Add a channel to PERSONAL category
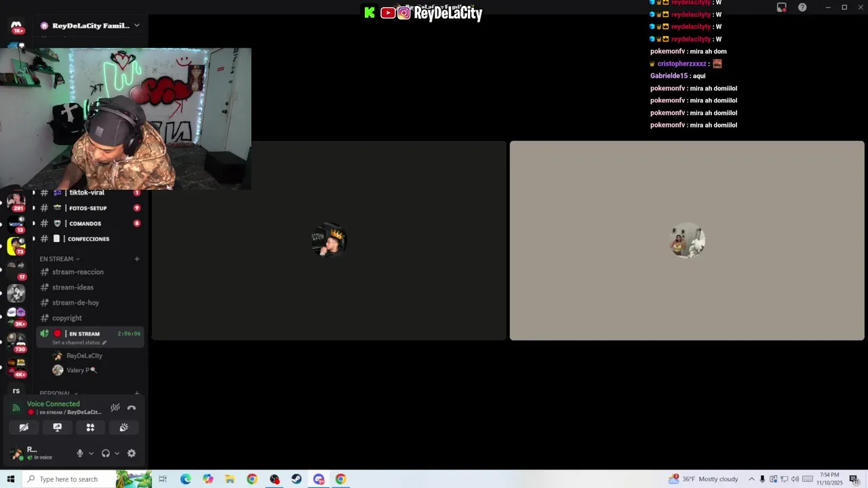 click(136, 393)
